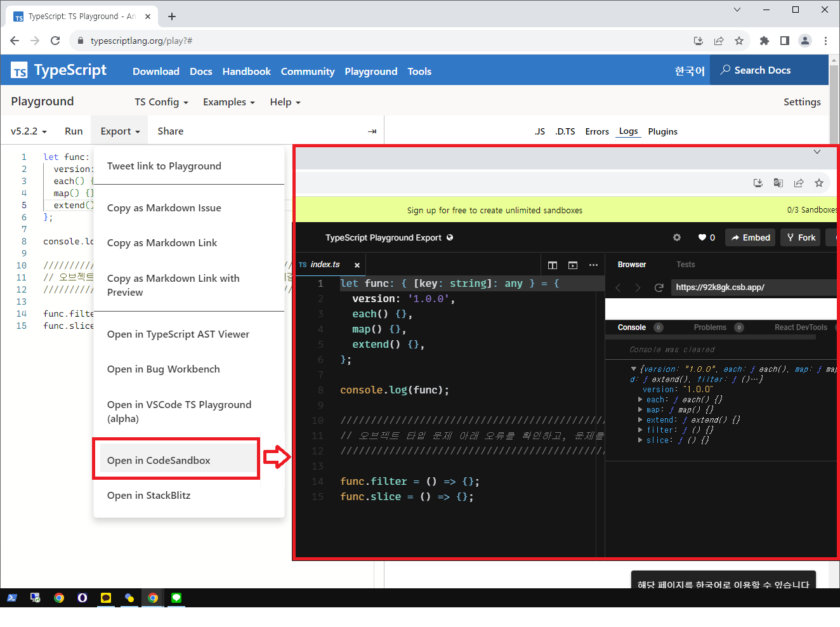The width and height of the screenshot is (840, 627).
Task: Open the Tests tab in CodeSandbox
Action: tap(686, 265)
